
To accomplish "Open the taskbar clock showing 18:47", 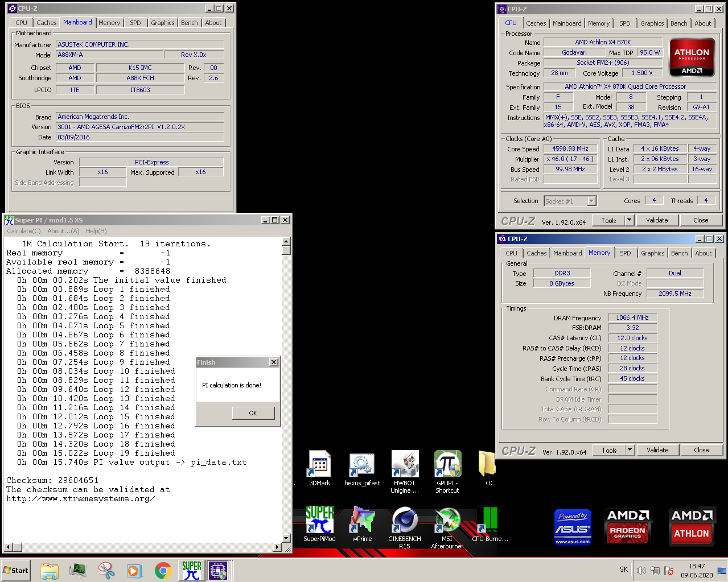I will pyautogui.click(x=697, y=570).
